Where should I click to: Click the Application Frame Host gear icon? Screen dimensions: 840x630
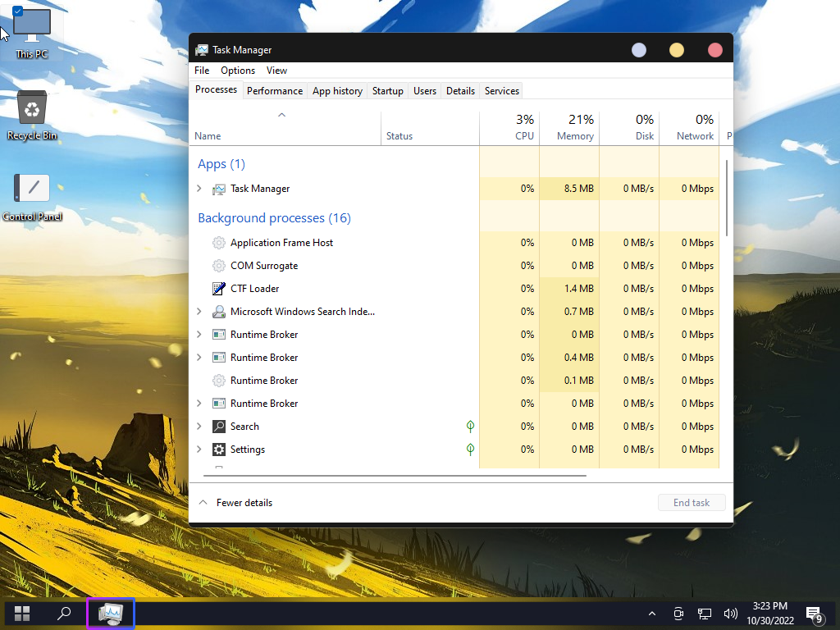click(218, 243)
